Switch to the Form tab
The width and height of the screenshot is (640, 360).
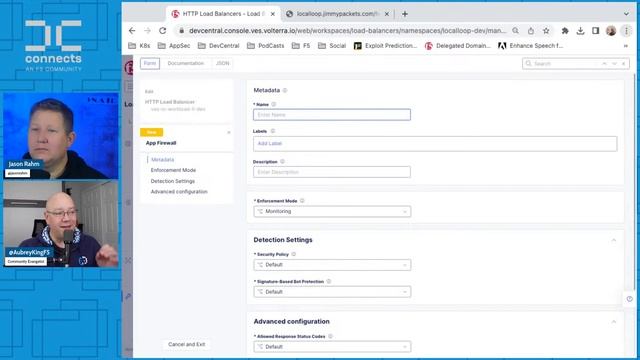pos(150,63)
